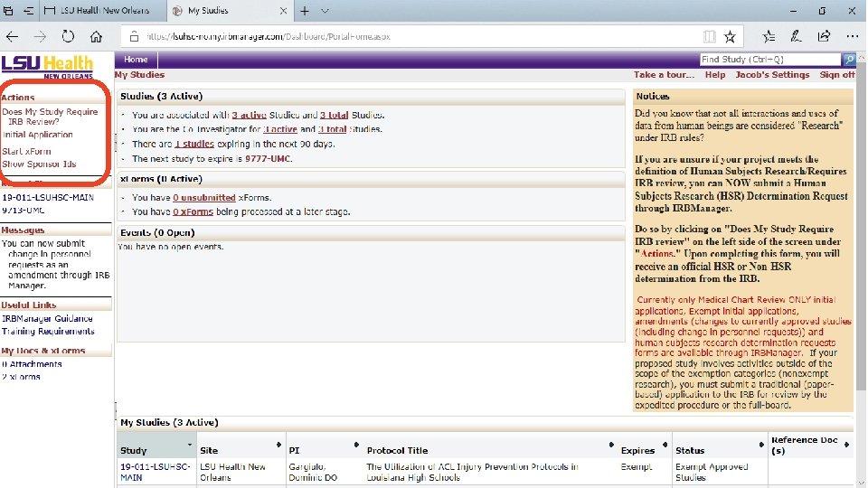The image size is (868, 488).
Task: Click 0 xForms being processed link
Action: pyautogui.click(x=193, y=211)
